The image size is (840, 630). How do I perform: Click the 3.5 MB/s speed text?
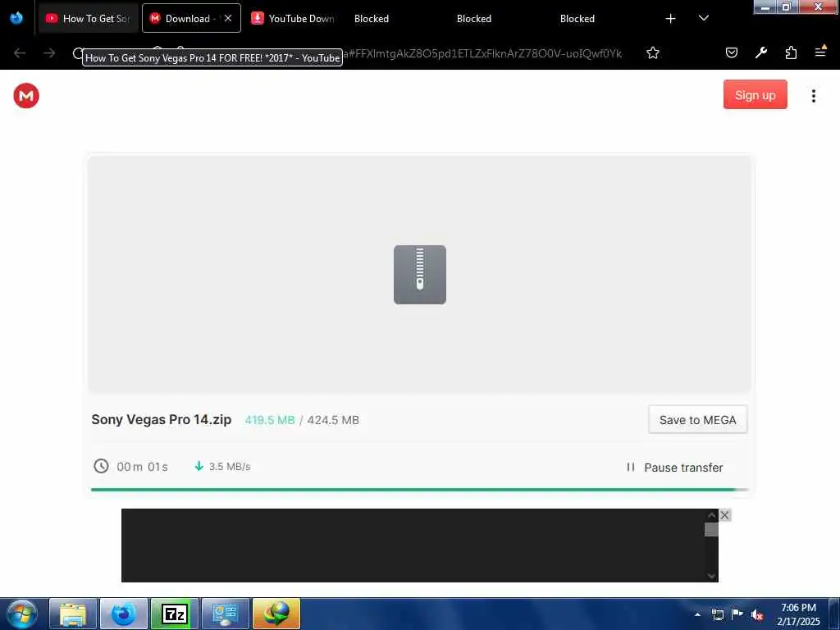click(x=230, y=467)
